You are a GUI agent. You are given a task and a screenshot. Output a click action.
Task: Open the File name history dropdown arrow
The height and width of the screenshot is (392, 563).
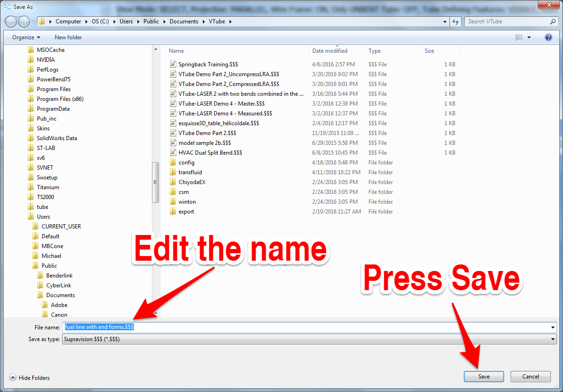[553, 328]
